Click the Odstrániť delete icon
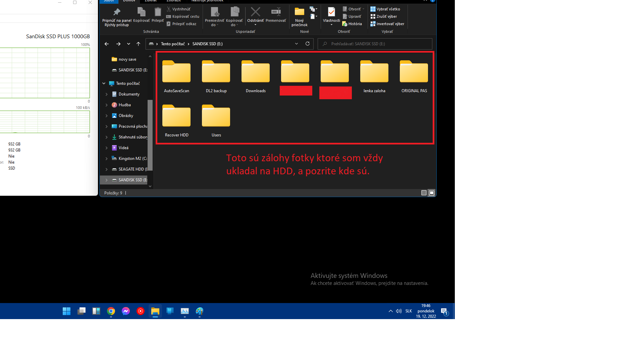 click(255, 12)
